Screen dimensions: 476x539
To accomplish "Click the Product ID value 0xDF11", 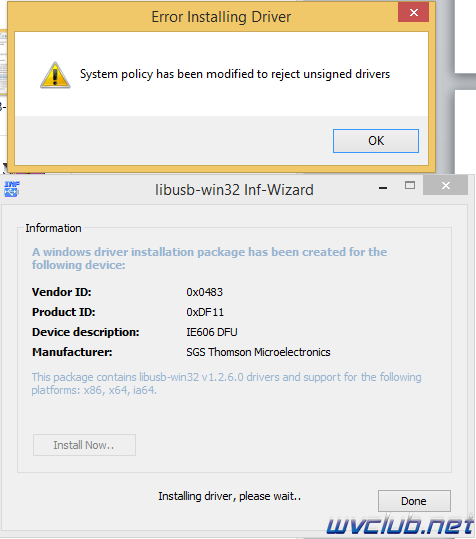I will [x=205, y=312].
